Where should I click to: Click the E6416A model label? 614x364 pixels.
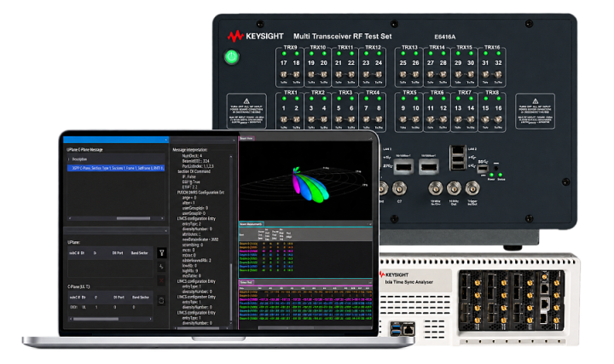coord(444,37)
